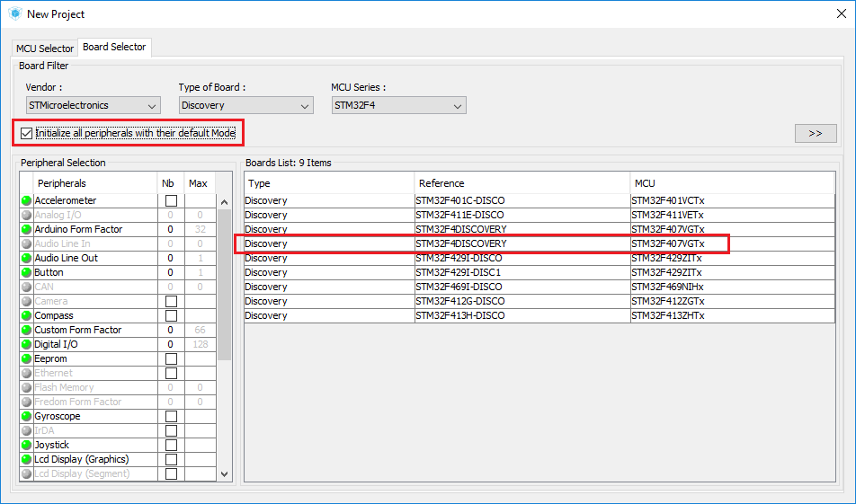Click the New Project window title icon
Viewport: 856px width, 504px height.
[x=13, y=13]
